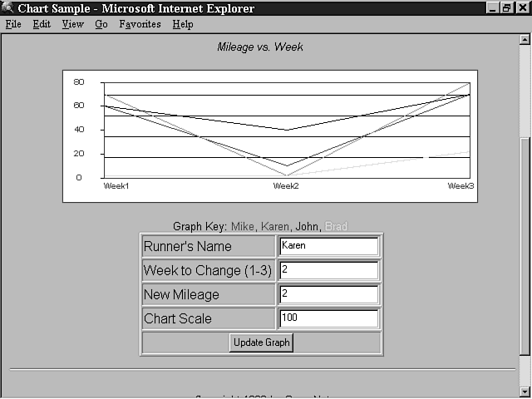Open the Help menu
This screenshot has height=399, width=532.
pyautogui.click(x=183, y=24)
